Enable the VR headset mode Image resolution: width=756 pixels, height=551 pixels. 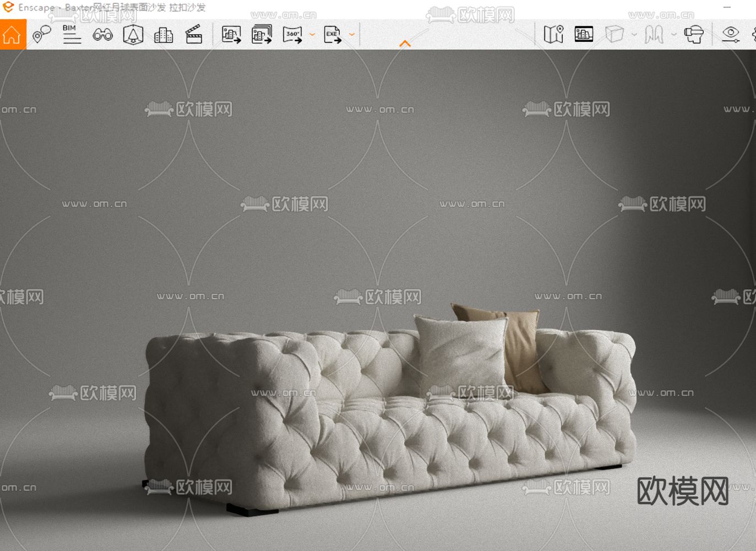click(694, 35)
